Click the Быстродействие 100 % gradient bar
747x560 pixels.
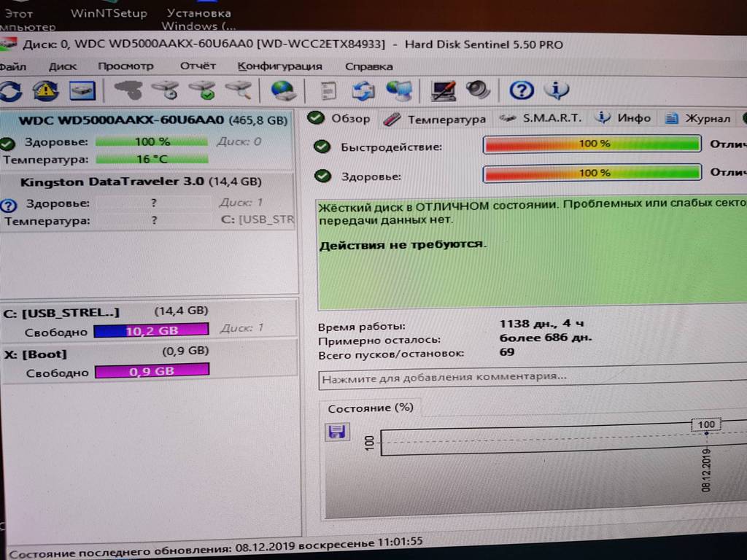[x=592, y=144]
